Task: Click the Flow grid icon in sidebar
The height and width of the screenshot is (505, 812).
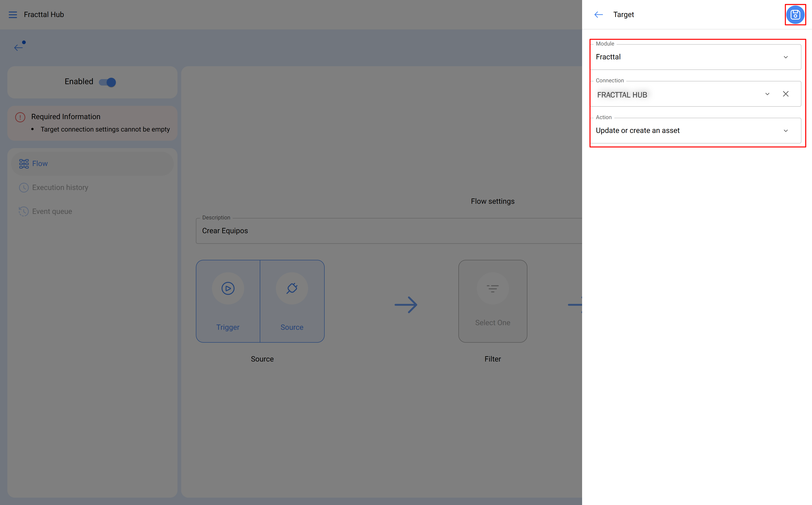Action: coord(23,163)
